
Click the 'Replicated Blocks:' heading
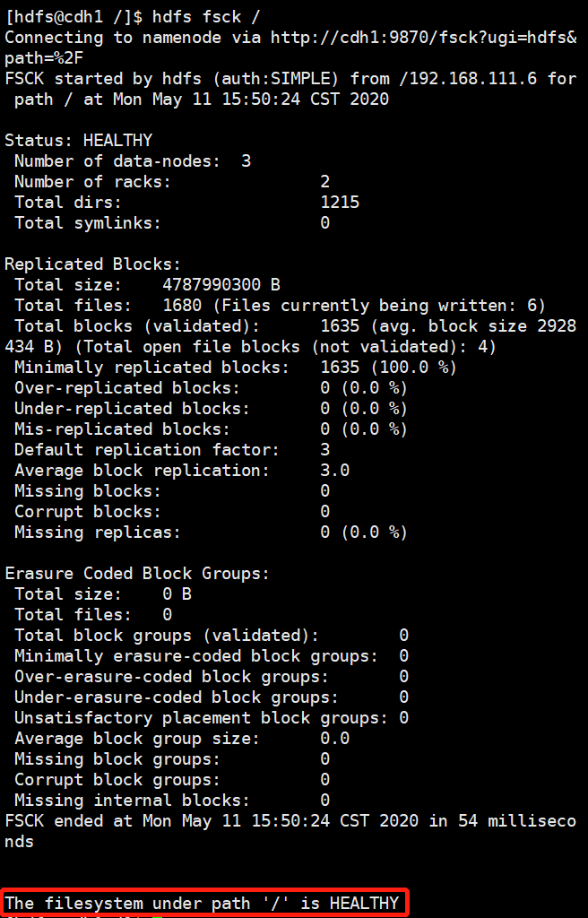93,264
